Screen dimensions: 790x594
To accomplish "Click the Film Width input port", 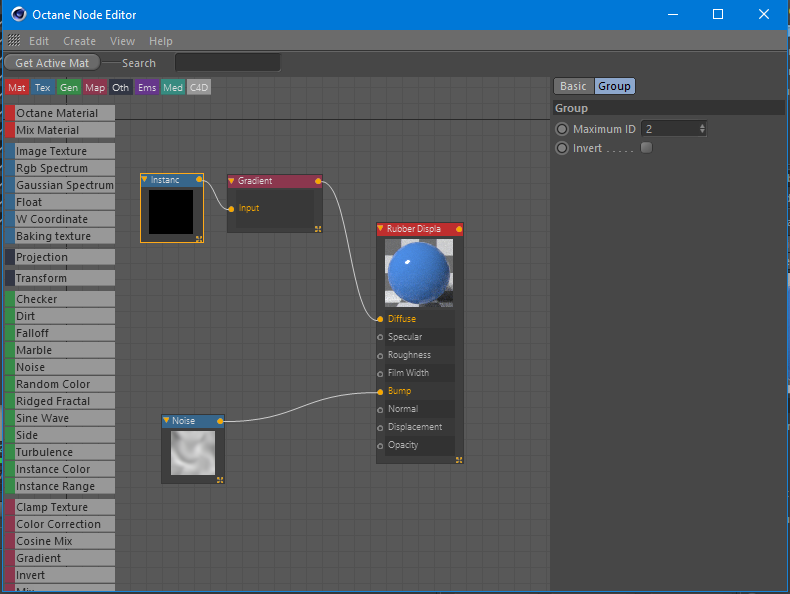I will click(x=380, y=374).
